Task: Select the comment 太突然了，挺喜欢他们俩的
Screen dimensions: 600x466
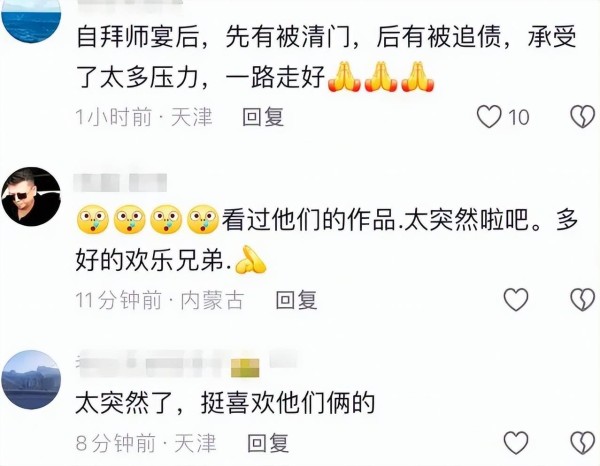Action: [x=225, y=403]
